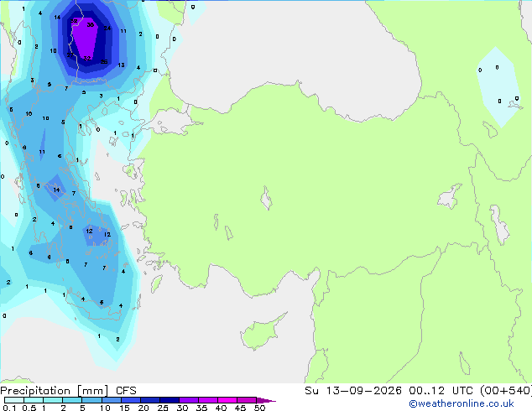
Task: Click the light-blue precipitation patch in the Caucasus
Action: pyautogui.click(x=498, y=87)
